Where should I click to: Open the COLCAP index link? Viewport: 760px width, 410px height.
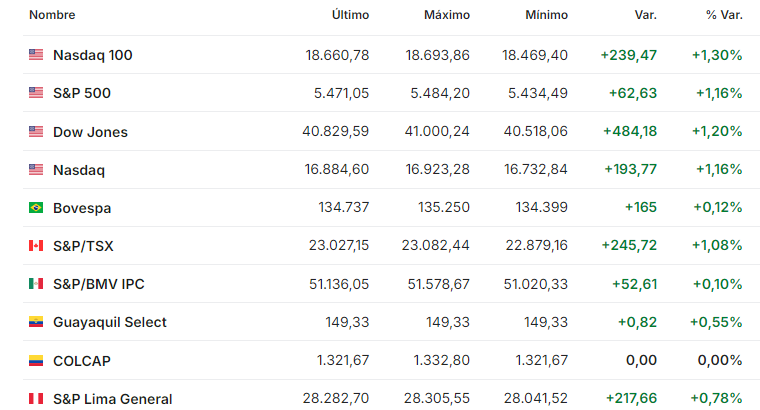click(82, 361)
